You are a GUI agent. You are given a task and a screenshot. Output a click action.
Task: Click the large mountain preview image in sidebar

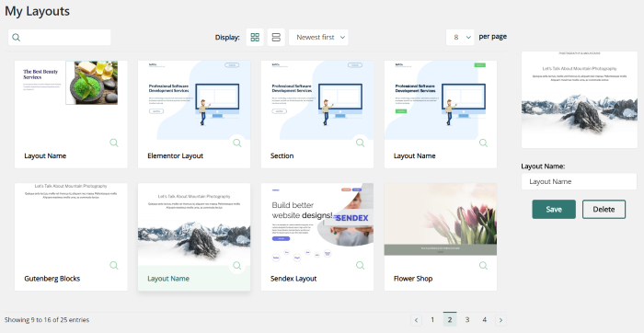[x=579, y=99]
